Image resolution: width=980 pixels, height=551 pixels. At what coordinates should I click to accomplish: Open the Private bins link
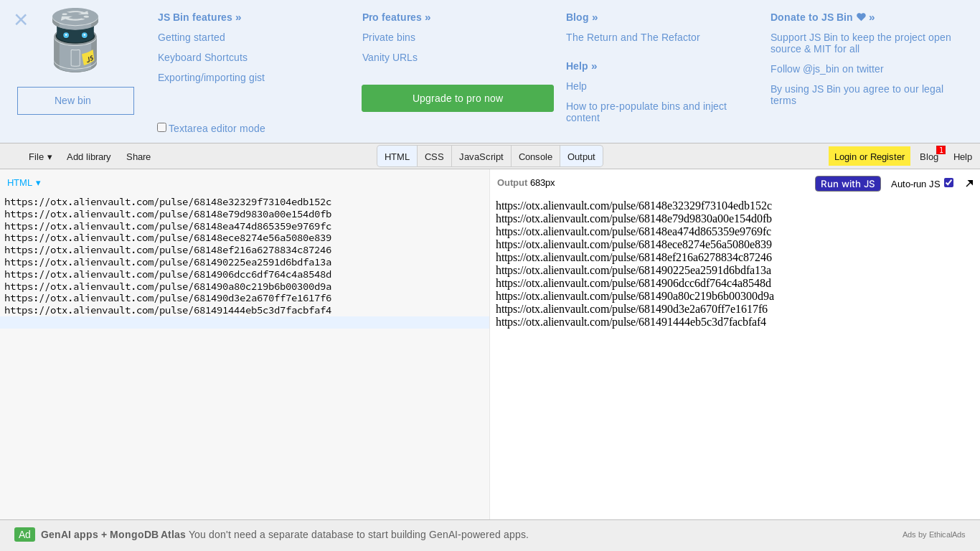tap(389, 37)
